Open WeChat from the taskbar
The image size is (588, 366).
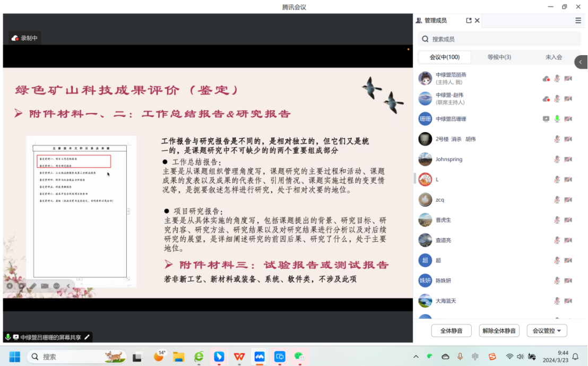299,357
